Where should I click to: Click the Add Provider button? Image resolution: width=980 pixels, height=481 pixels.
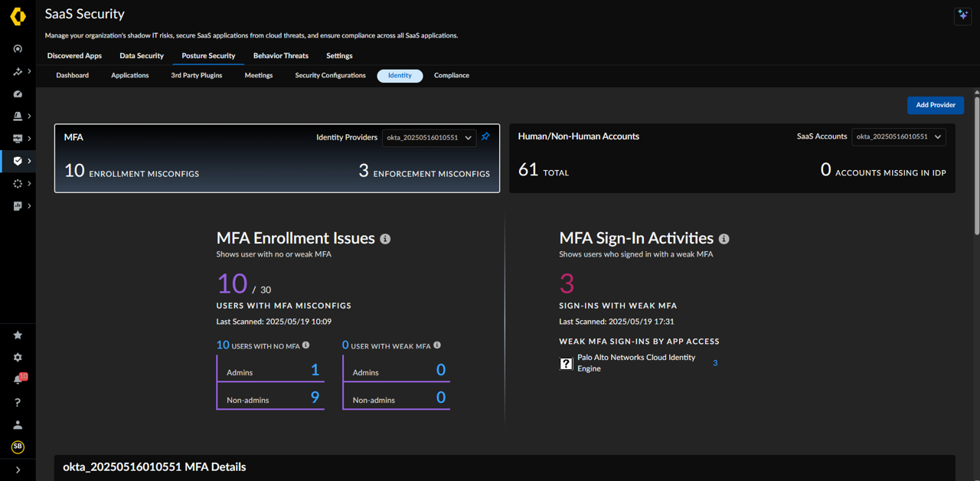pyautogui.click(x=936, y=105)
